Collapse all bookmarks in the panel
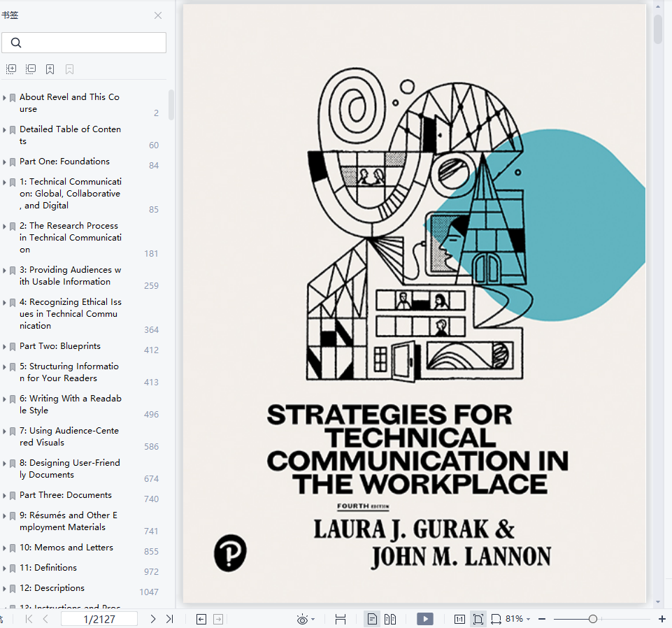 coord(31,69)
